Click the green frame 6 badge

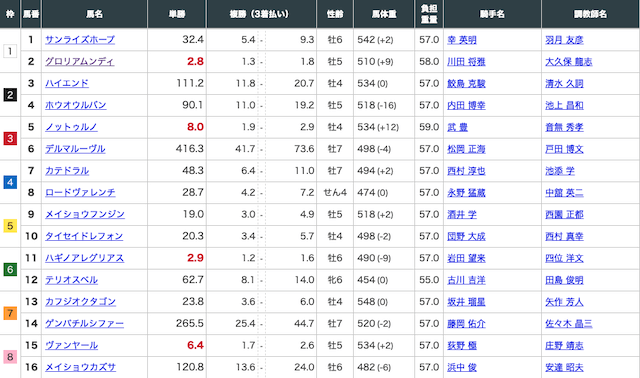pyautogui.click(x=10, y=269)
